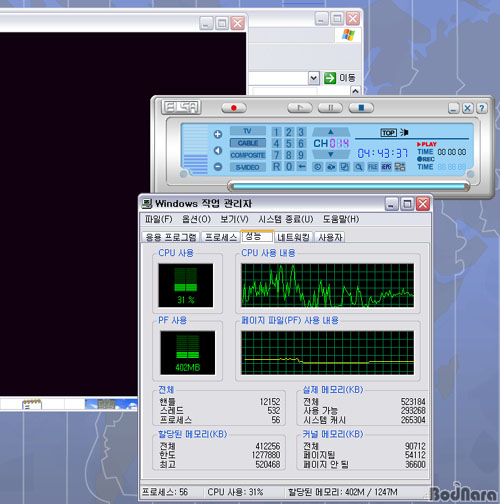Start recording with the red record button
This screenshot has width=500, height=504.
click(234, 108)
